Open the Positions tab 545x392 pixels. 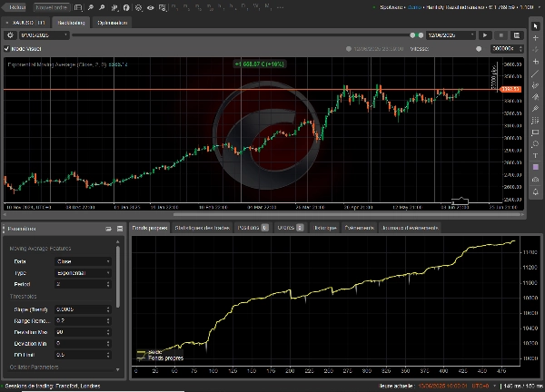(253, 228)
